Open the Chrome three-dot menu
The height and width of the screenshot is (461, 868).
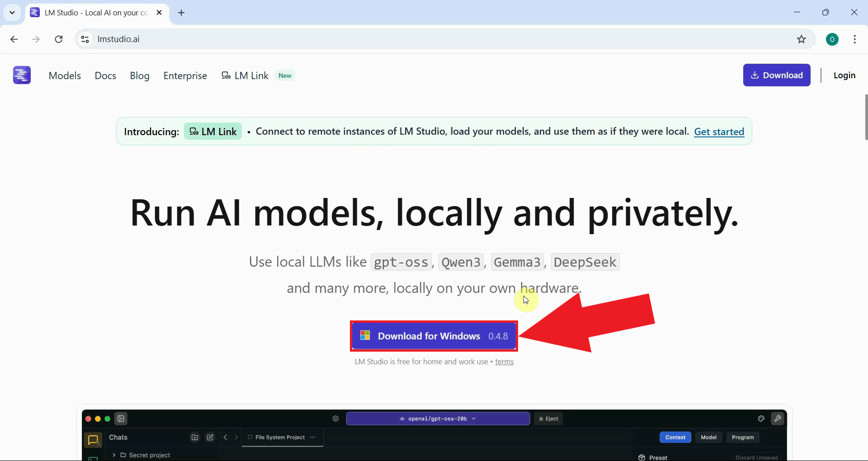(854, 39)
